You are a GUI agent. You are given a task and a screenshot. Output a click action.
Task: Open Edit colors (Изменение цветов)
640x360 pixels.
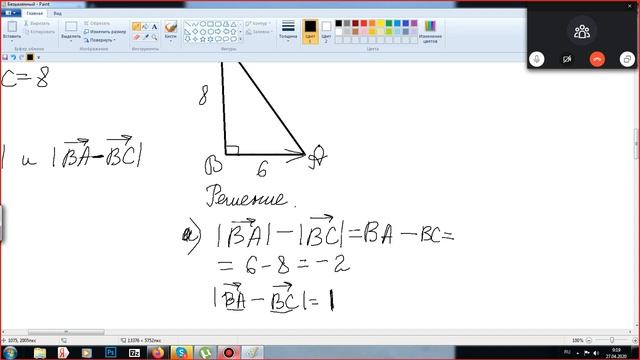430,31
